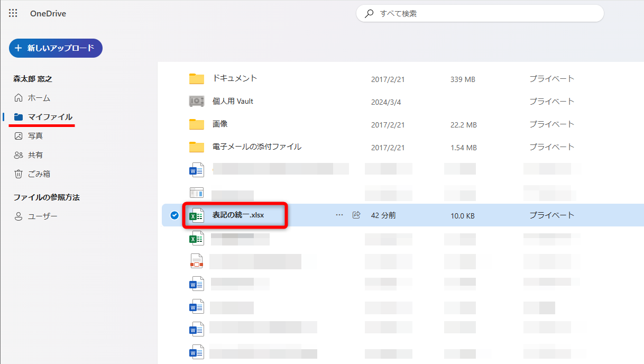Click the search magnifier icon
The width and height of the screenshot is (644, 364).
(369, 13)
